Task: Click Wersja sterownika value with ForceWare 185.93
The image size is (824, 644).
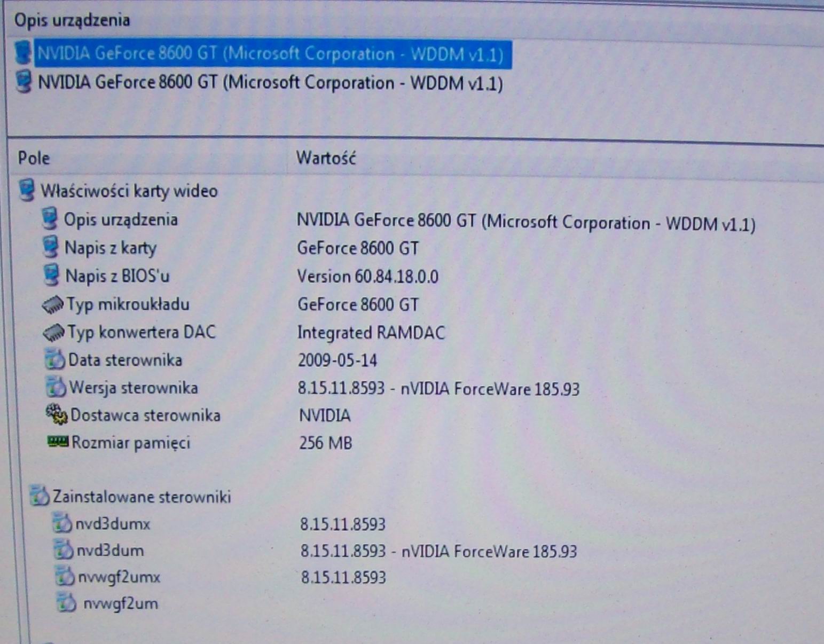Action: pyautogui.click(x=439, y=388)
